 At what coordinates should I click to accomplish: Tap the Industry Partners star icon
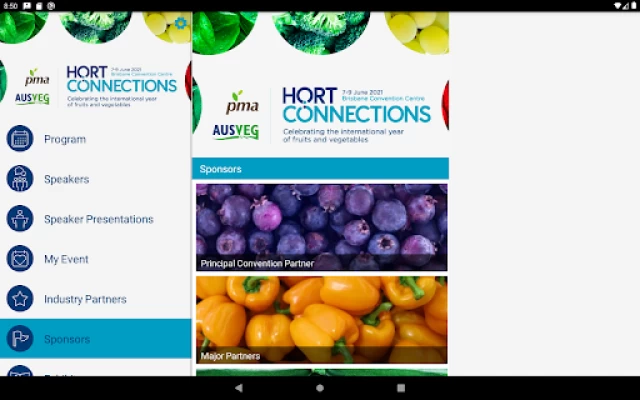coord(20,299)
